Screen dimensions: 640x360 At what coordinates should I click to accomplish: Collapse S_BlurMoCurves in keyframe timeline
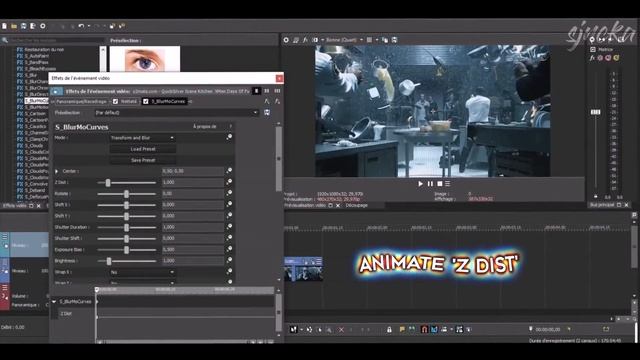click(54, 302)
